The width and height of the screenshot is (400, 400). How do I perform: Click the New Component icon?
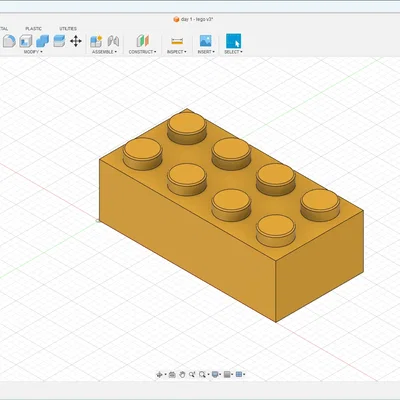tap(96, 41)
